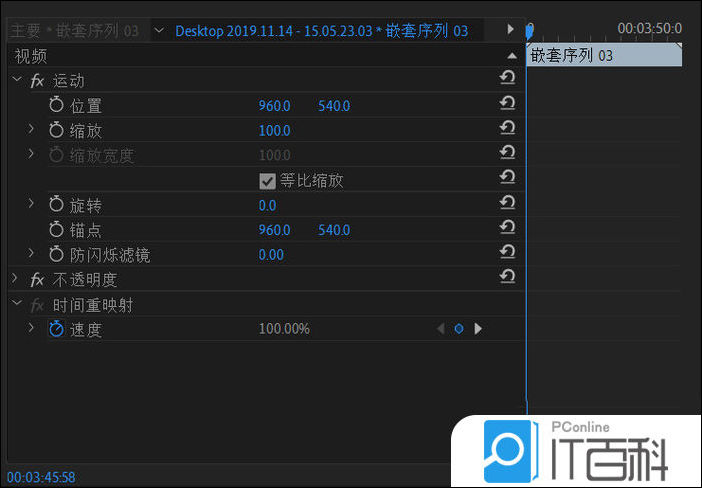This screenshot has width=702, height=488.
Task: Expand the 旋转 property
Action: [31, 203]
